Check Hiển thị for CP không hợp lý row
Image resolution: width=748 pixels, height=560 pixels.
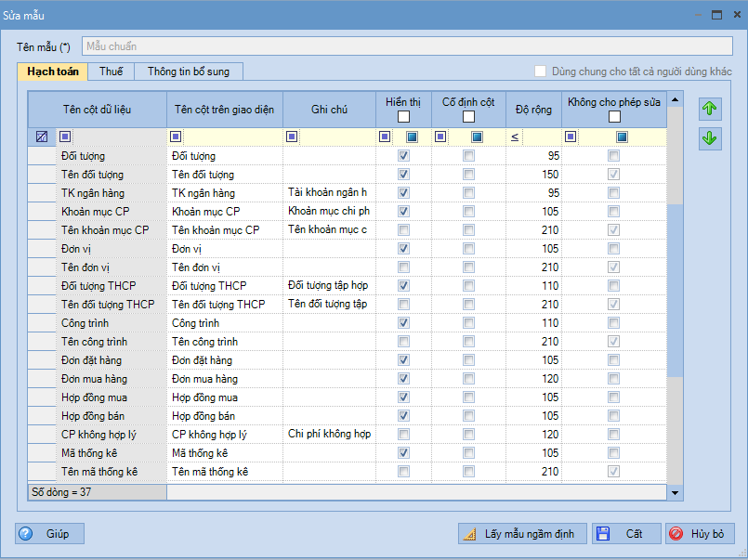[403, 435]
